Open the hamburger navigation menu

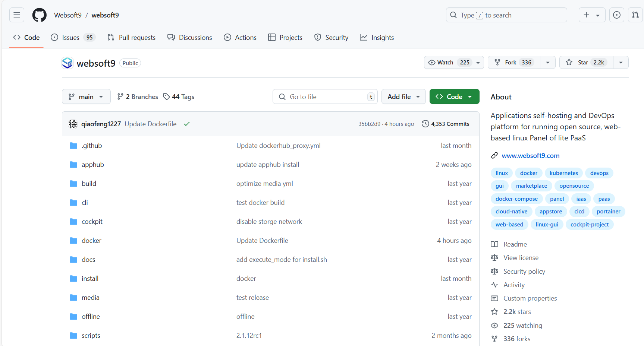click(x=17, y=15)
